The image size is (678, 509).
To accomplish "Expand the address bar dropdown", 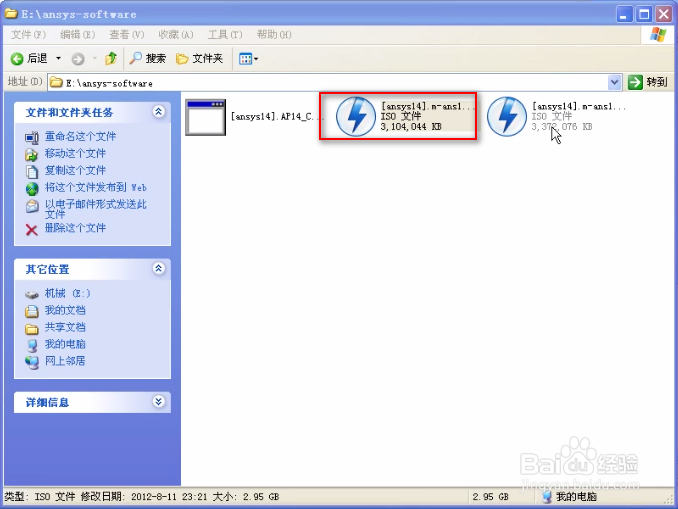I will point(614,82).
